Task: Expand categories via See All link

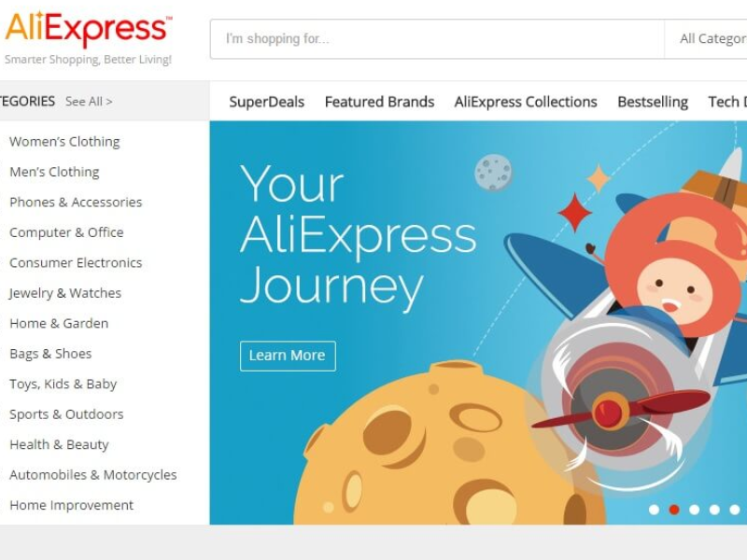Action: 89,102
